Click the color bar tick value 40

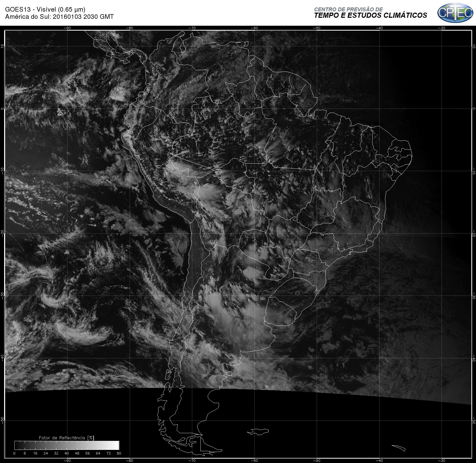point(67,453)
